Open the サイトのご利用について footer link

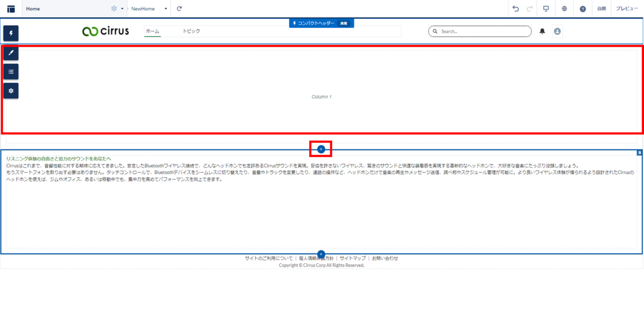(x=269, y=258)
